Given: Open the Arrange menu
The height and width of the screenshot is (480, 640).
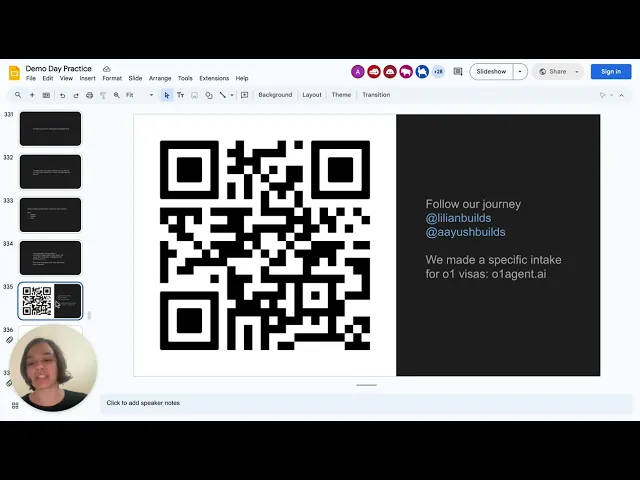Looking at the screenshot, I should pos(160,78).
